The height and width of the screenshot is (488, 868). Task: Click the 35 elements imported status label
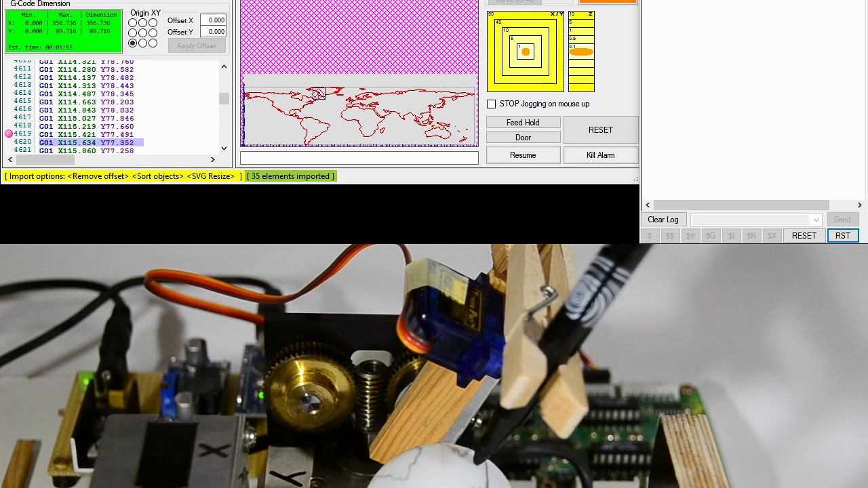pos(290,176)
